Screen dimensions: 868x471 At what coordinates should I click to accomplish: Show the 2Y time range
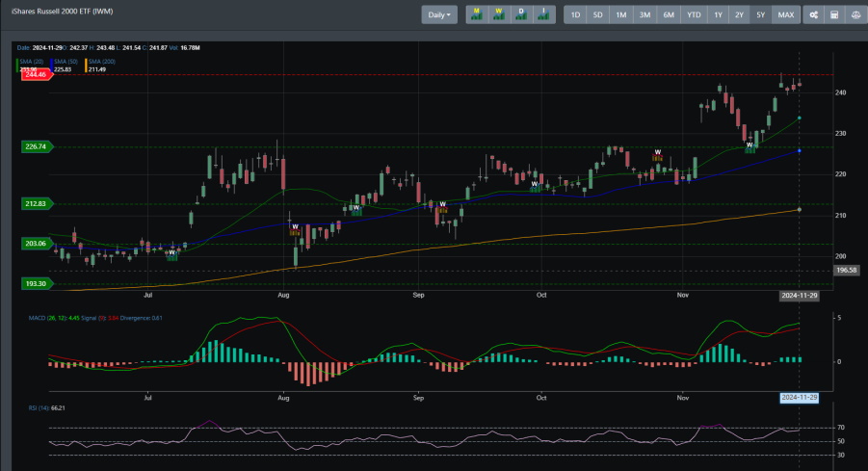[739, 15]
